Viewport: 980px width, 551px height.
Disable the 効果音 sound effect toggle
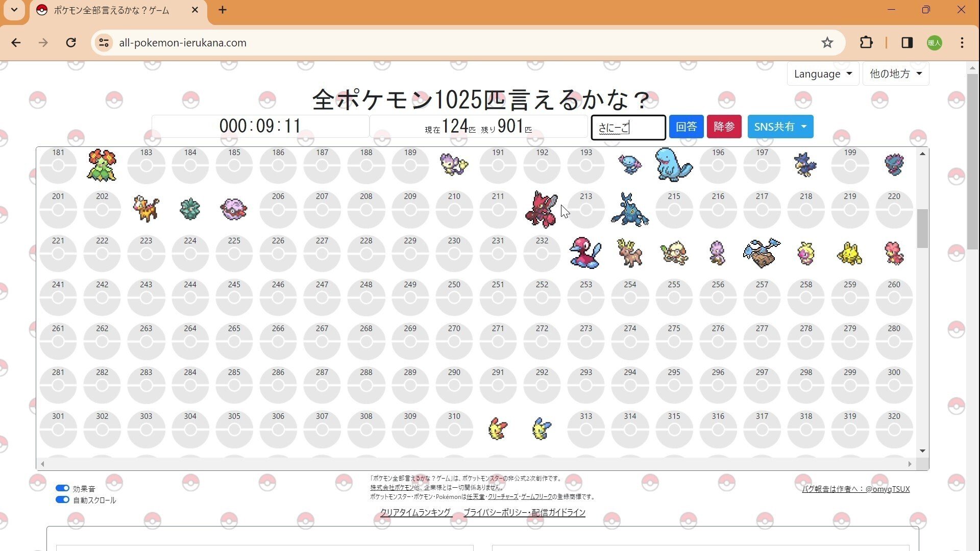pos(62,488)
